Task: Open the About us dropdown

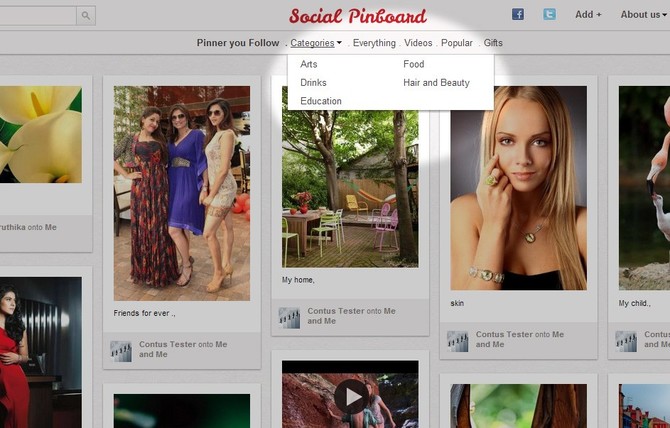Action: pyautogui.click(x=644, y=15)
